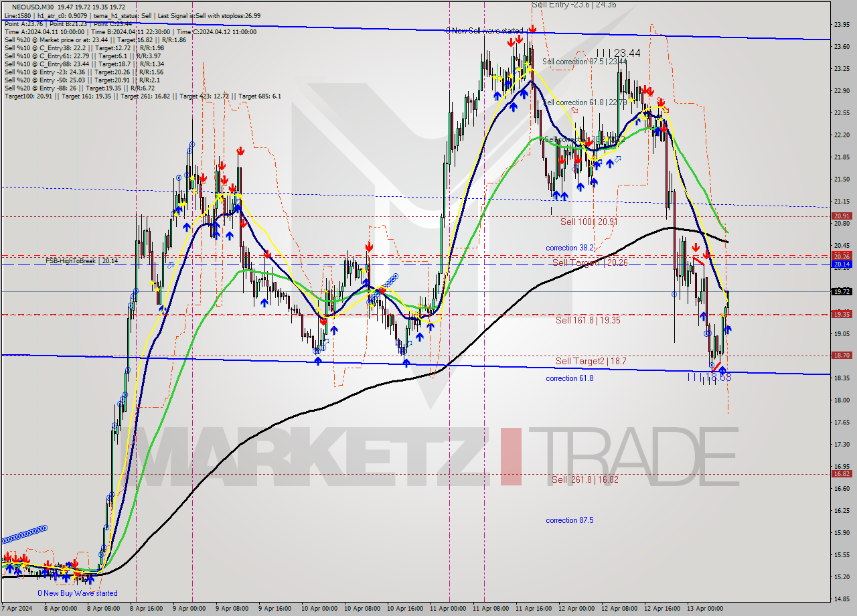
Task: Click the blue 20.14 price tag on axis
Action: (842, 264)
